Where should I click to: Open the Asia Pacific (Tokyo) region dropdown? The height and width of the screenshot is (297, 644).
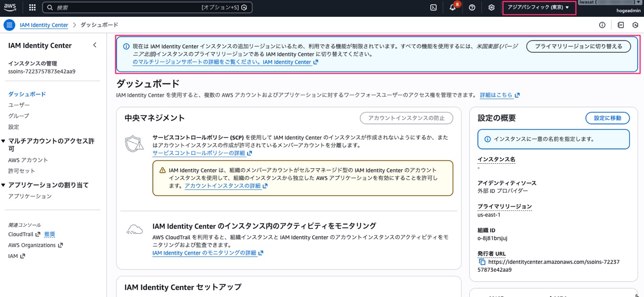pyautogui.click(x=538, y=7)
